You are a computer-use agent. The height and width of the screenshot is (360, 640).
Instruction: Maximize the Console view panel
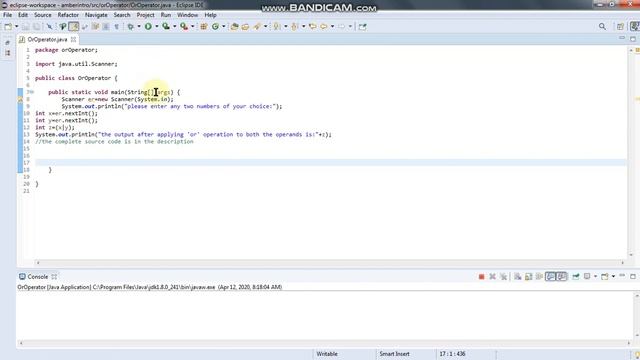(633, 276)
